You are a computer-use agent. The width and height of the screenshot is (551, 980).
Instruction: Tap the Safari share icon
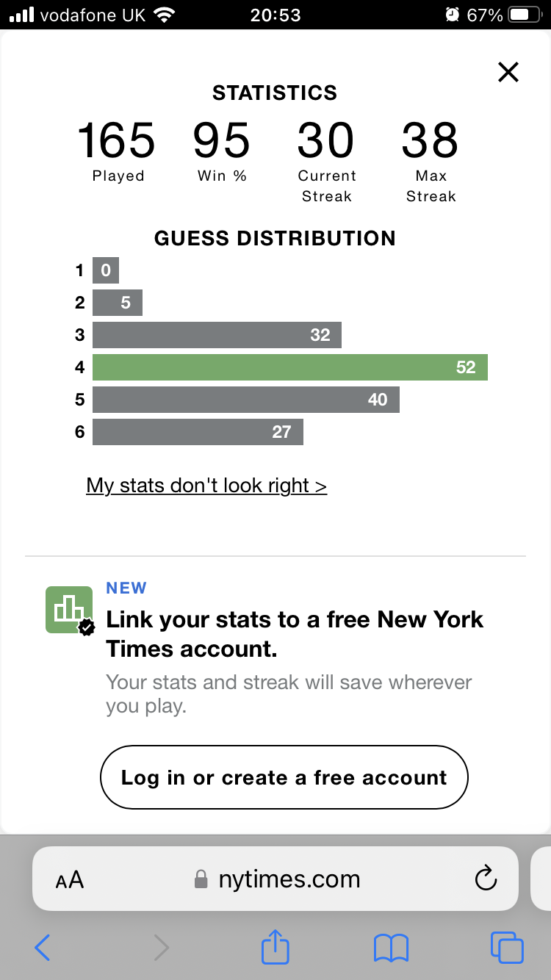[275, 947]
